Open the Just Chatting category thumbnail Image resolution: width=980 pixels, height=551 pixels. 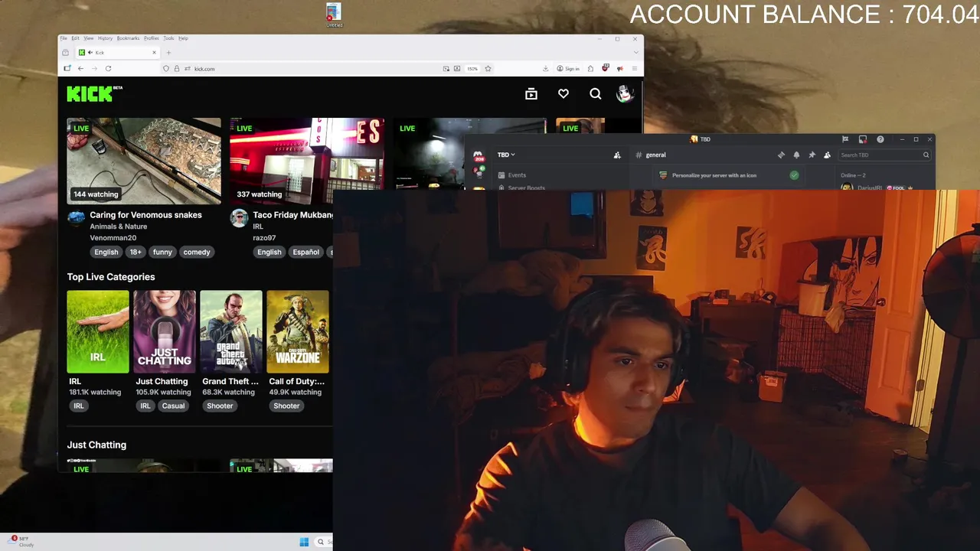pyautogui.click(x=165, y=331)
